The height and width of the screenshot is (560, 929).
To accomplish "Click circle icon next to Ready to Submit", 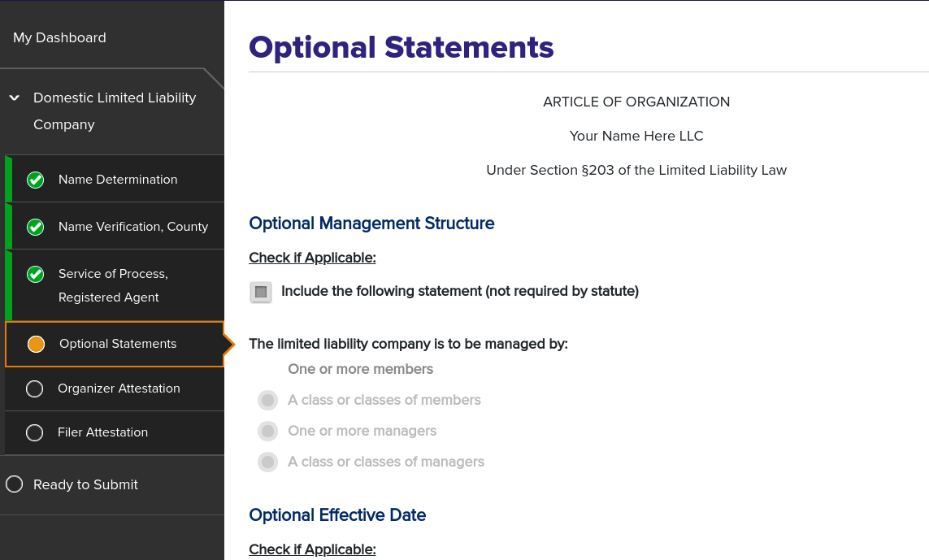I will click(x=14, y=484).
